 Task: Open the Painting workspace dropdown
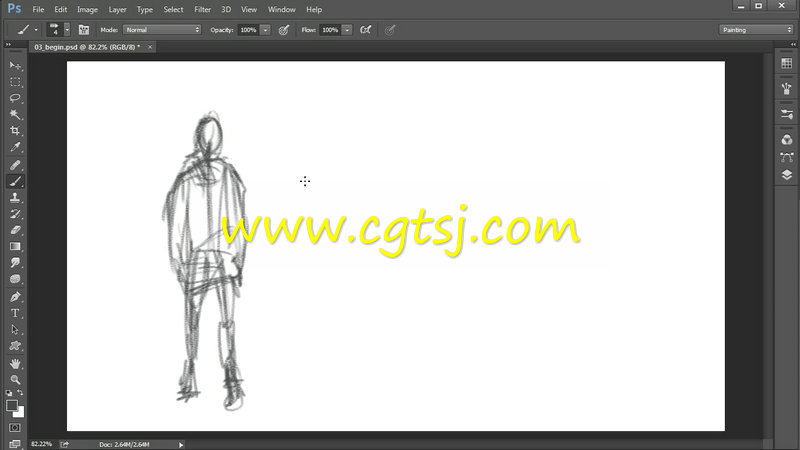[x=756, y=30]
